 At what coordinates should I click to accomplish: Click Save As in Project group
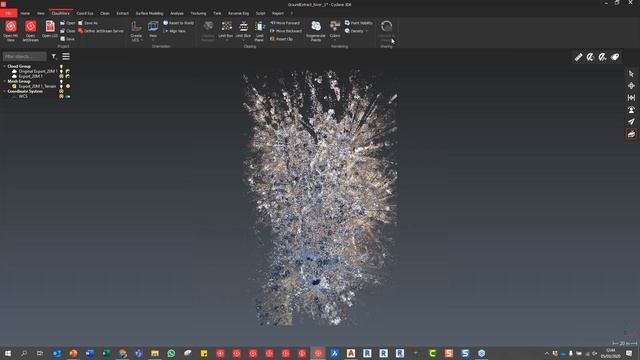tap(88, 23)
